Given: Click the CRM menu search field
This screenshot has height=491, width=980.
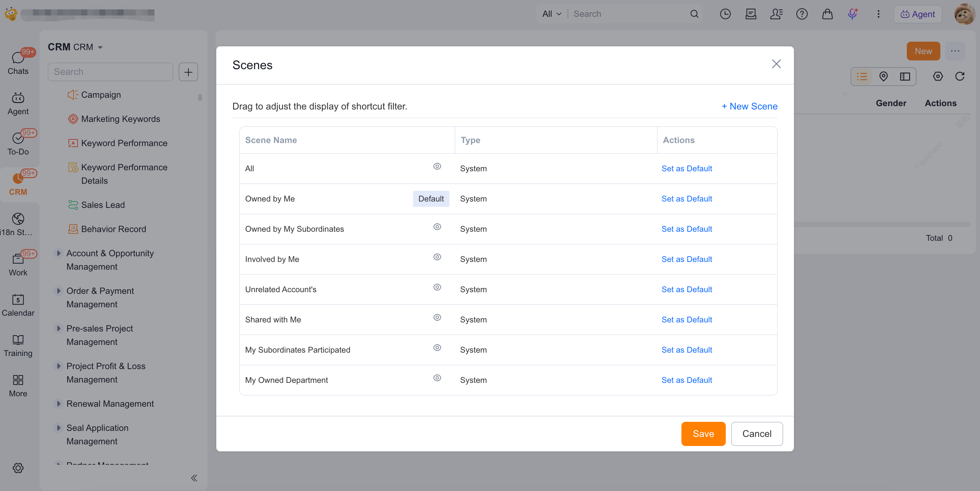Looking at the screenshot, I should tap(110, 72).
